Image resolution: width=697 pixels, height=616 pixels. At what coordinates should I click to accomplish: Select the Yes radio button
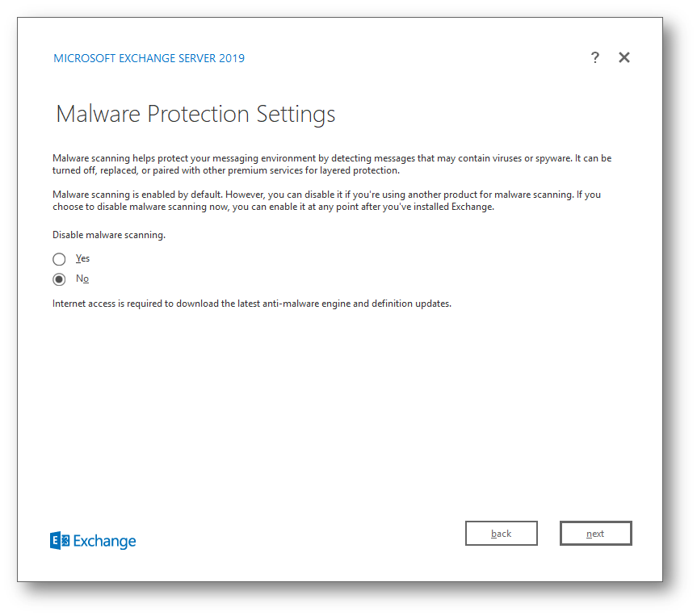(59, 259)
